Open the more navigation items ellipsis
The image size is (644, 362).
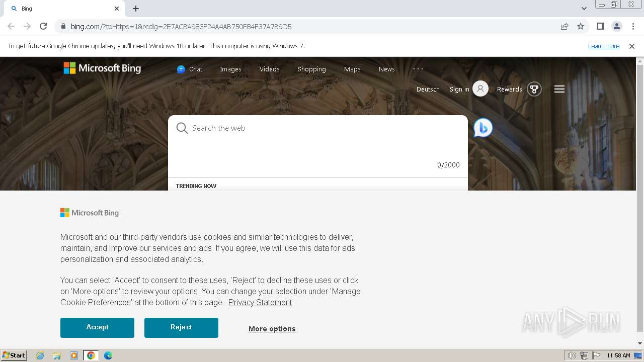418,69
